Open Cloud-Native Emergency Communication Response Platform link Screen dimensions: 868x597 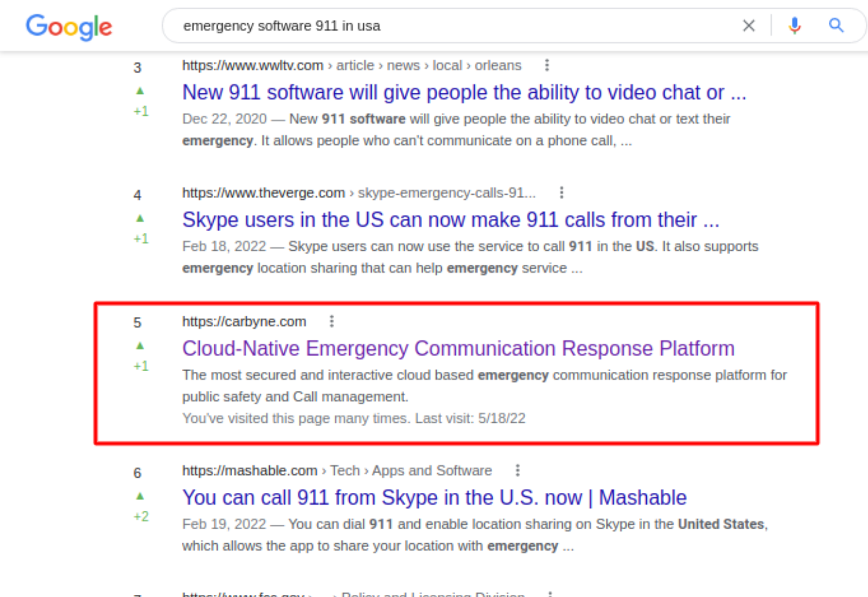[x=458, y=348]
